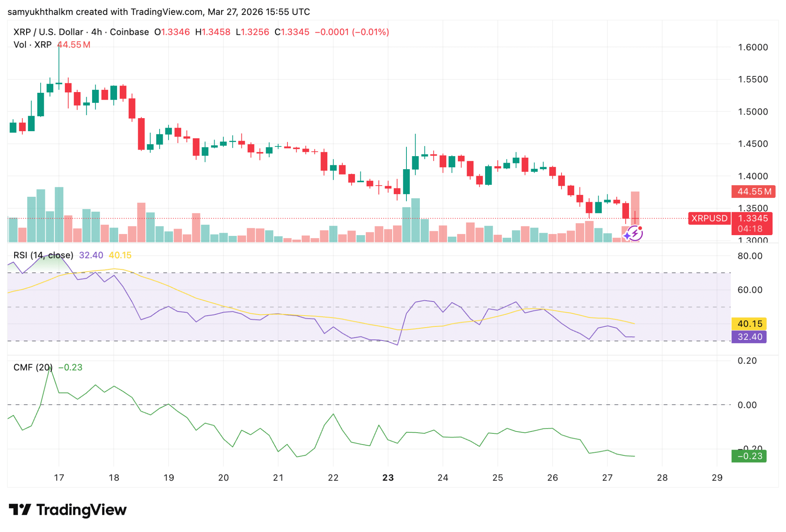Click the TradingView wordmark text
This screenshot has width=786, height=532.
click(x=81, y=510)
